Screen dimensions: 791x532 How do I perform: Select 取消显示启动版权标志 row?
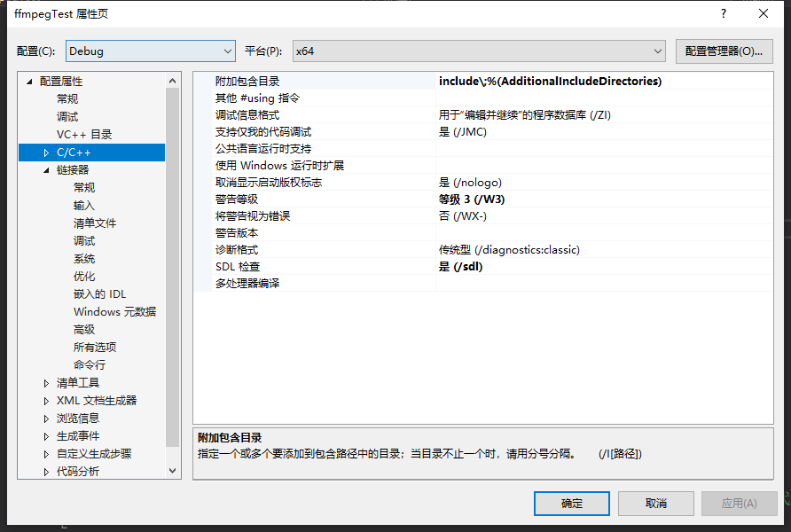[x=483, y=182]
